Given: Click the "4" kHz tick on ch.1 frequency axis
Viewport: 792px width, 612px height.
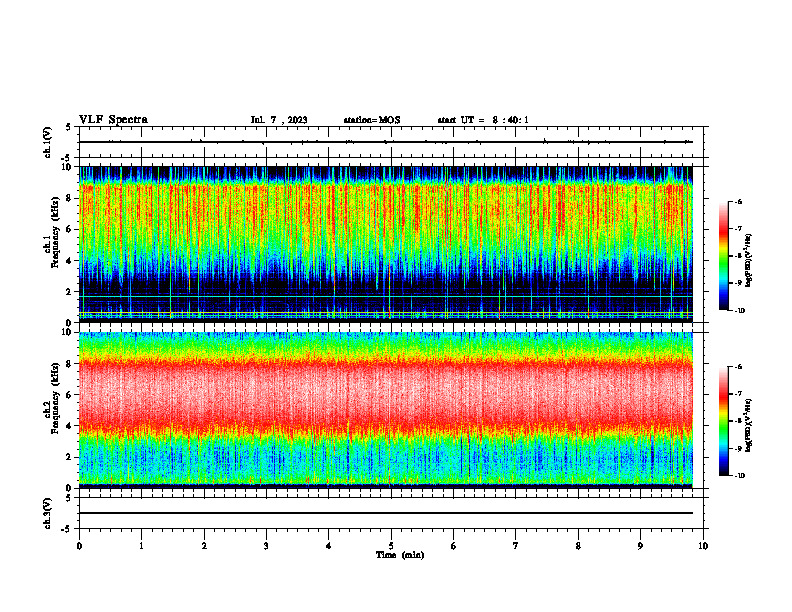Looking at the screenshot, I should (x=70, y=261).
